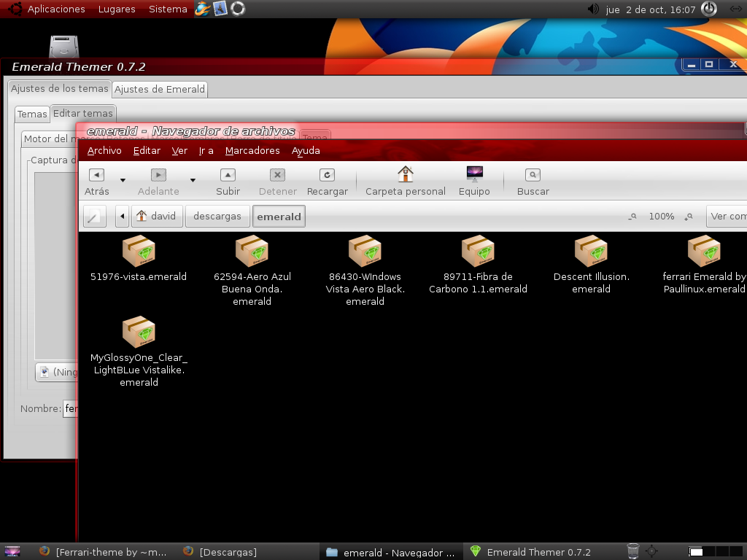
Task: Click the show desktop icon in bottom panel
Action: (12, 551)
